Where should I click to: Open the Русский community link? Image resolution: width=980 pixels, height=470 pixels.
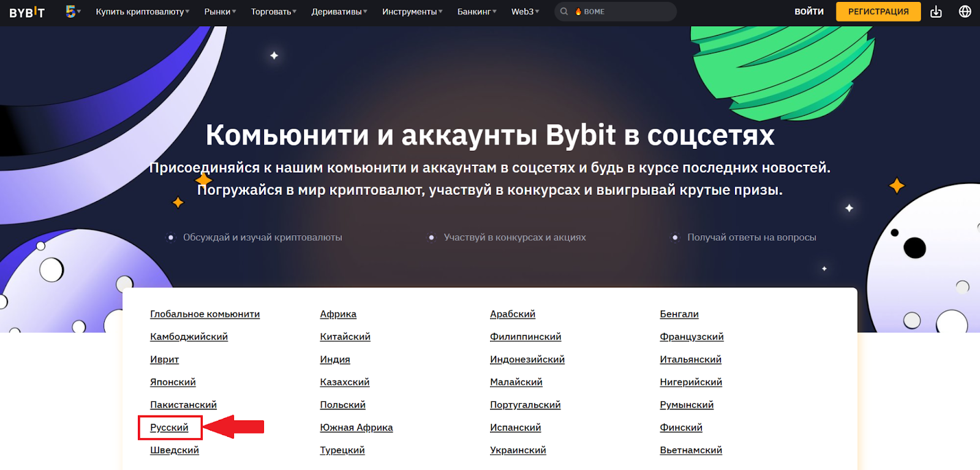tap(169, 427)
